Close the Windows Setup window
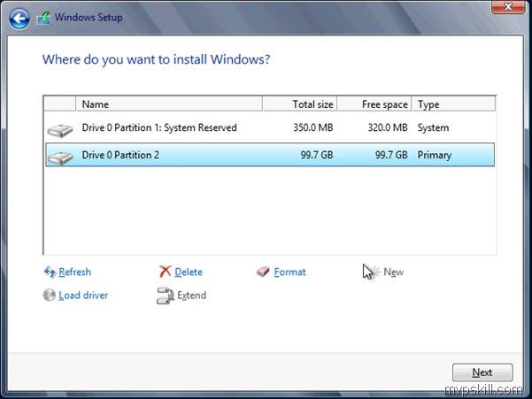The image size is (532, 399). click(x=508, y=6)
